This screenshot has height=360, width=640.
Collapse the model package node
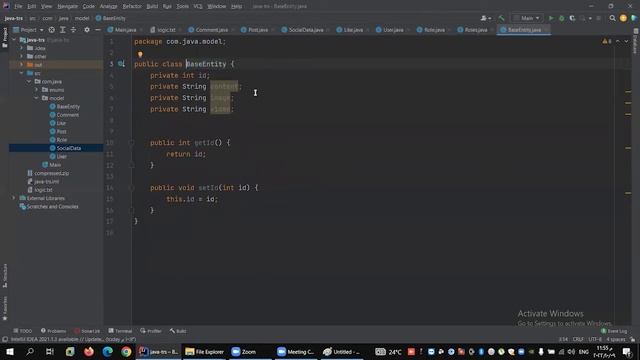(x=36, y=98)
